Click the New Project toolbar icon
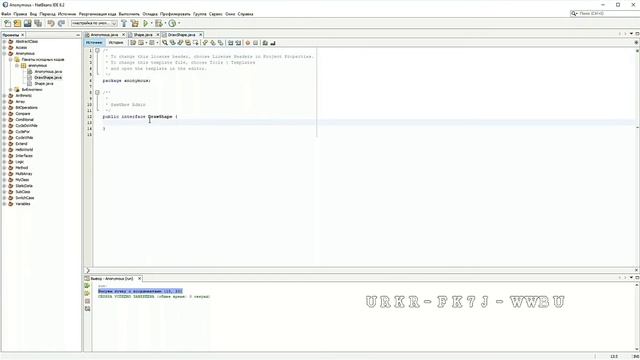The image size is (640, 360). click(17, 24)
